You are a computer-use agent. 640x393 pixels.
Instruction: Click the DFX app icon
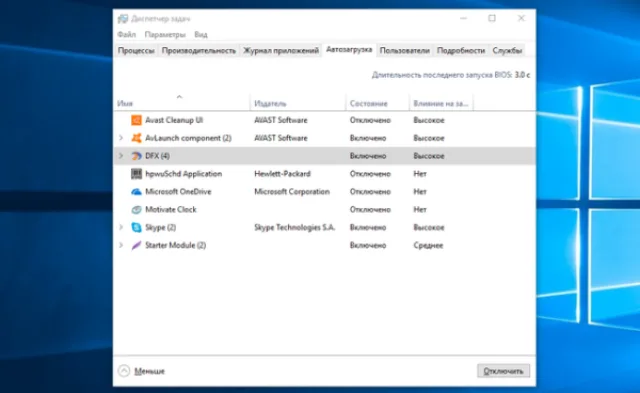click(136, 156)
